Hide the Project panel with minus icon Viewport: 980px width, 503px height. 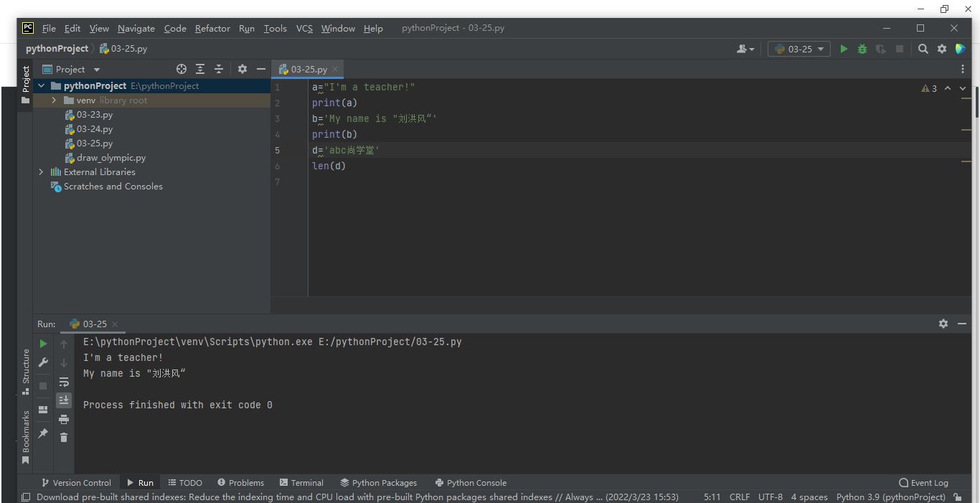pyautogui.click(x=261, y=69)
